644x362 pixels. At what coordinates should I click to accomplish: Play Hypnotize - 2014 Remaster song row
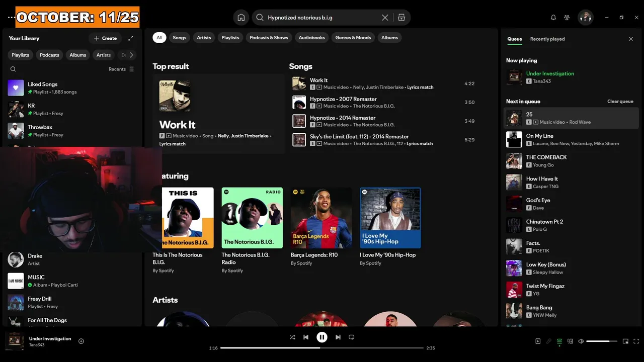tap(384, 121)
